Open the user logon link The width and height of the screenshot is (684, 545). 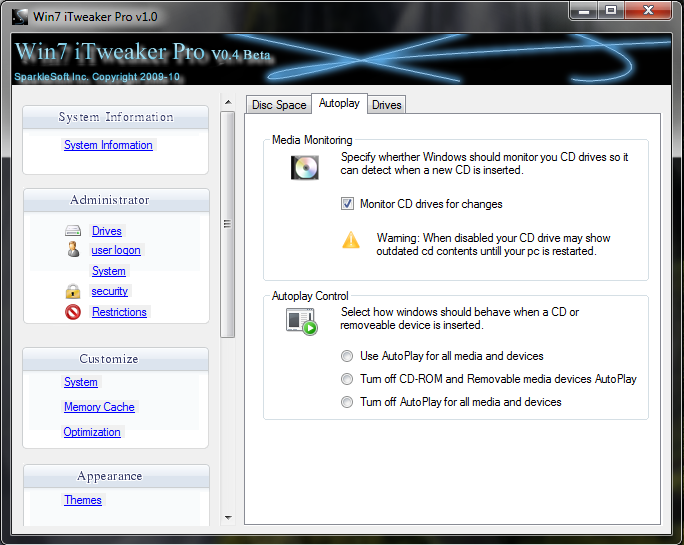(116, 250)
